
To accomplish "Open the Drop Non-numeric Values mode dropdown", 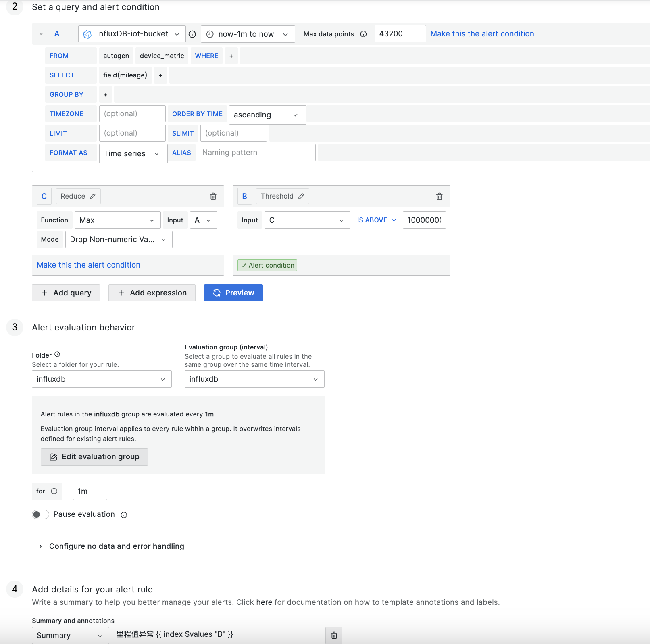I will tap(119, 240).
